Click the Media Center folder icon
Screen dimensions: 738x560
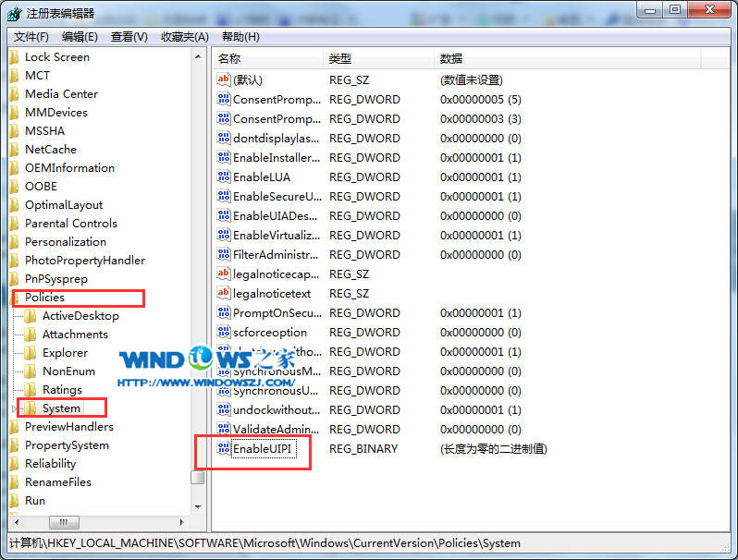[x=14, y=94]
